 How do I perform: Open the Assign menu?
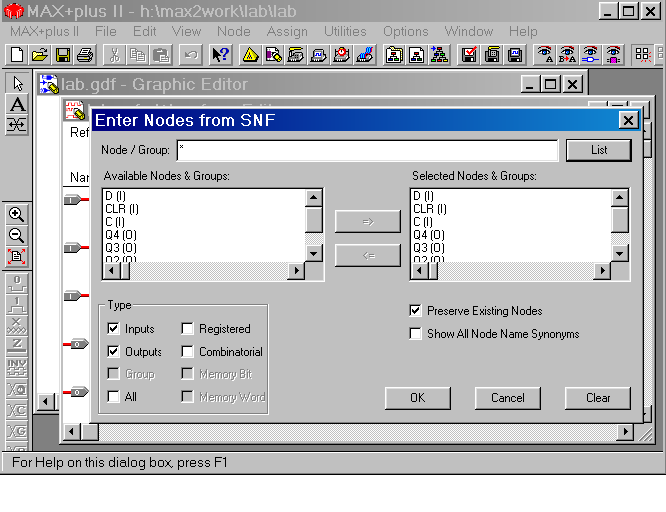click(287, 31)
